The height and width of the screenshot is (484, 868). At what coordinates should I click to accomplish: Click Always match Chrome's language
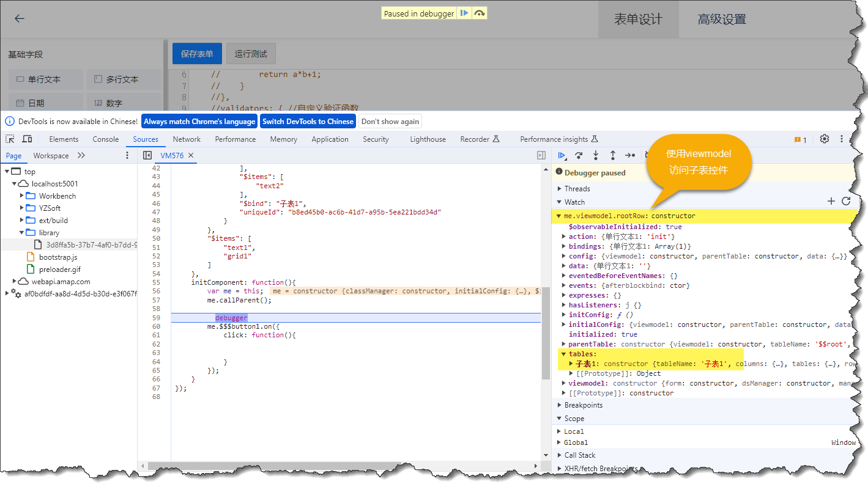click(199, 121)
